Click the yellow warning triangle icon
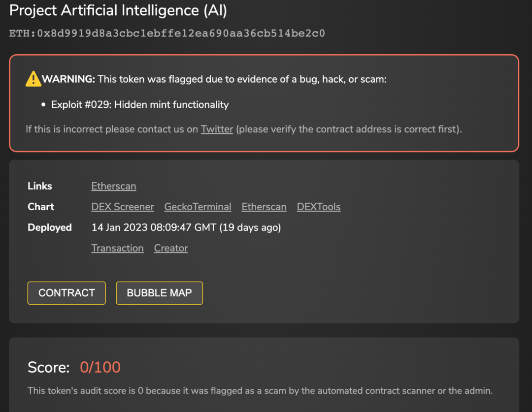The height and width of the screenshot is (412, 532). [33, 79]
